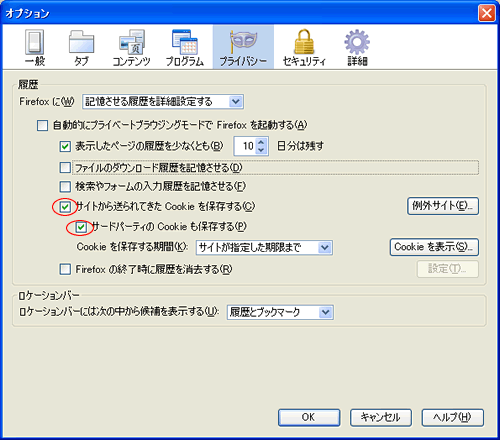Expand the 記憶させる履歴を詳細設定する dropdown
This screenshot has height=440, width=500.
[163, 102]
